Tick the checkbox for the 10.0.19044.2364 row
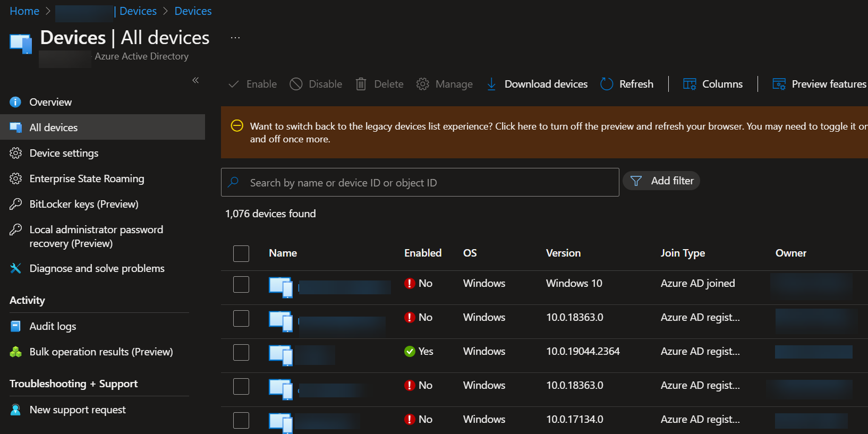The height and width of the screenshot is (434, 868). [x=241, y=352]
